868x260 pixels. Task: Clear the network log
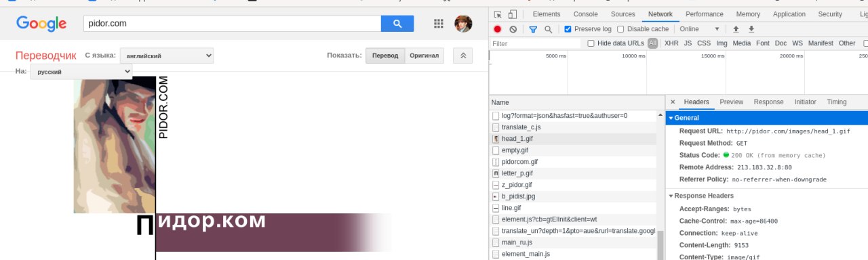[x=513, y=29]
